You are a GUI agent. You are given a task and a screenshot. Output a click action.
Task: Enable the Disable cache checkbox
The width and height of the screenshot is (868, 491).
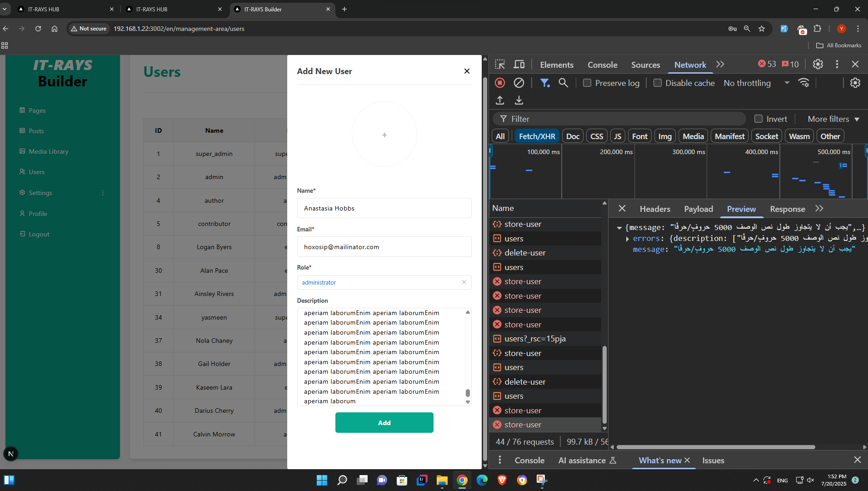tap(657, 83)
